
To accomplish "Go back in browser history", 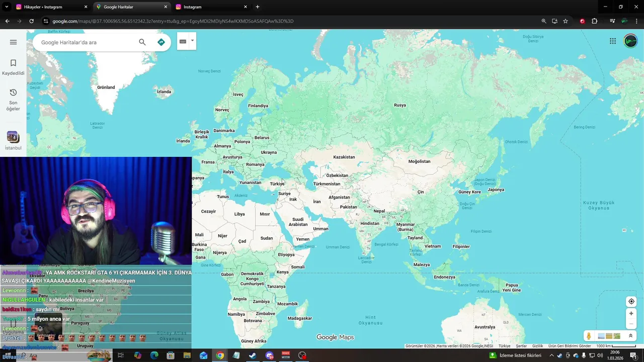I will [x=7, y=21].
